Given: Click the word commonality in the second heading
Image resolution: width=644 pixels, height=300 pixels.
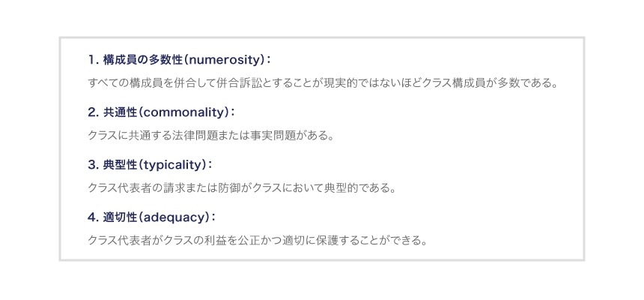Looking at the screenshot, I should tap(183, 112).
